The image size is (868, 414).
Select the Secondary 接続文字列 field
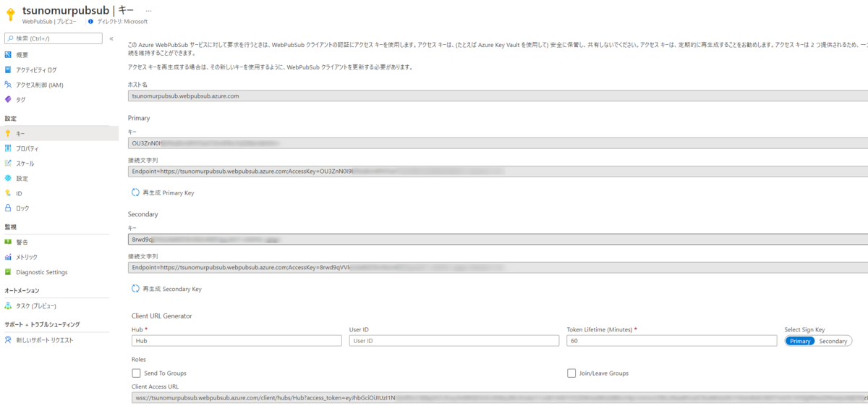click(x=498, y=267)
